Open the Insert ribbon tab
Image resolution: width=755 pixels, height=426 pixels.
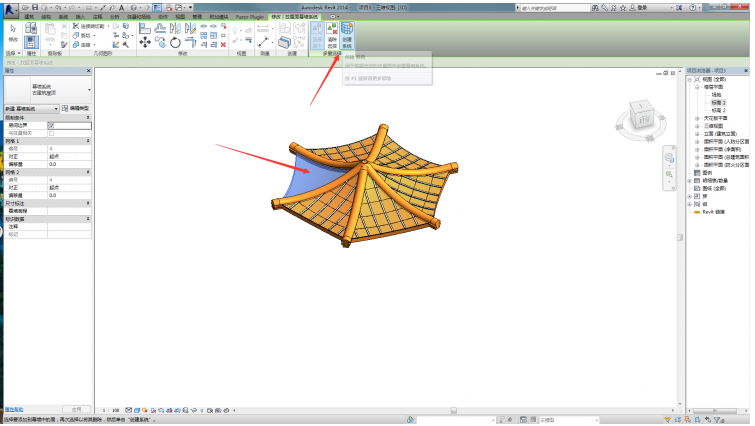(80, 17)
